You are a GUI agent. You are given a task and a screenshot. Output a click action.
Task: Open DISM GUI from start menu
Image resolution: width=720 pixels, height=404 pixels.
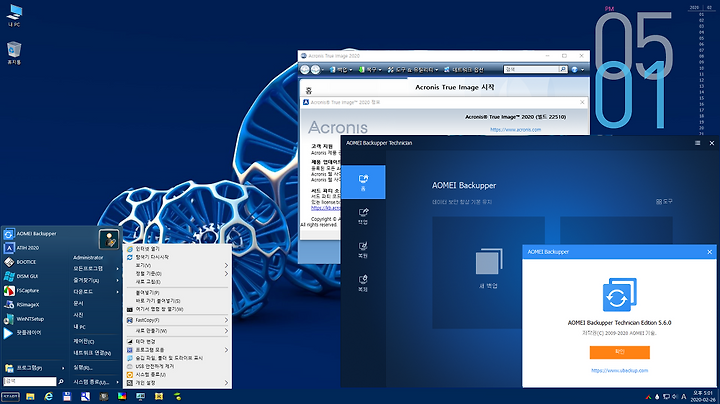[x=21, y=276]
